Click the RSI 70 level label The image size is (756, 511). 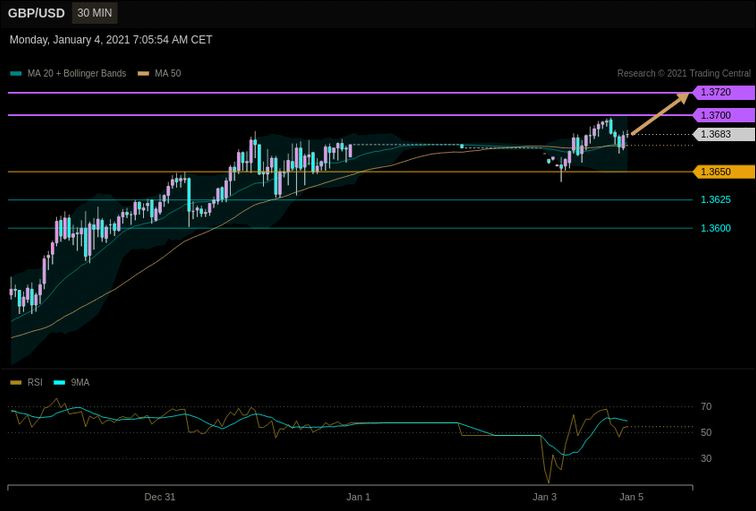[706, 407]
